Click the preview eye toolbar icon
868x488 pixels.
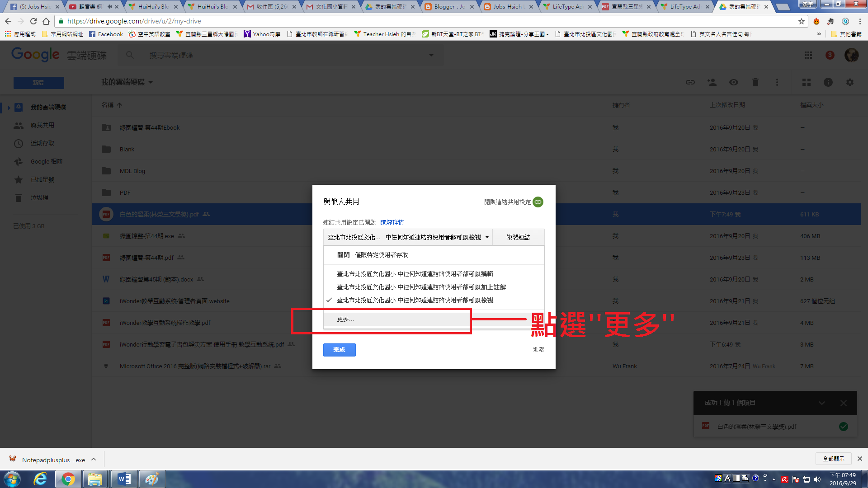pos(733,82)
